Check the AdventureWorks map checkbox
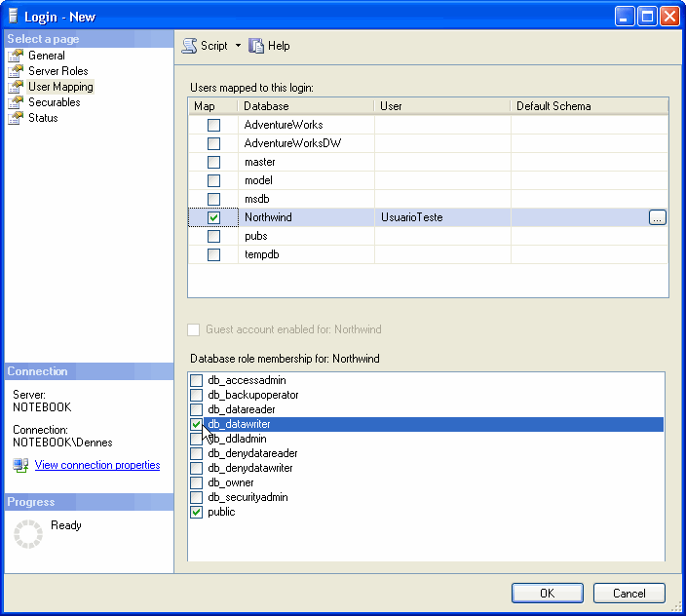Image resolution: width=686 pixels, height=616 pixels. pyautogui.click(x=213, y=125)
